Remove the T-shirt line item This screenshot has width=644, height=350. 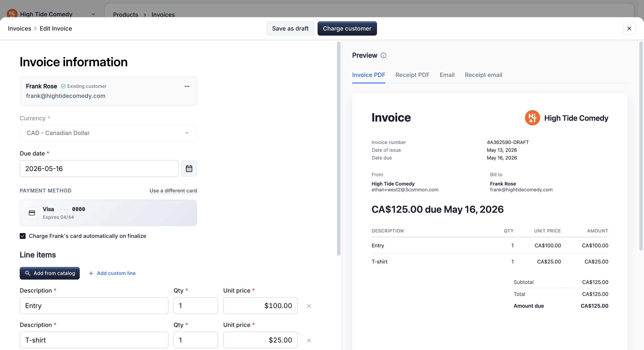[309, 340]
